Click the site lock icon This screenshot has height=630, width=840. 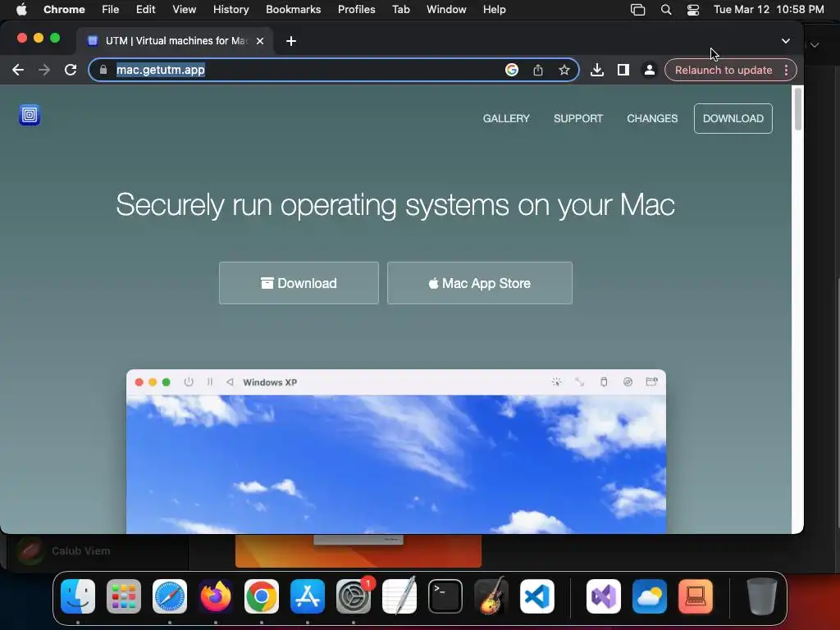point(103,71)
